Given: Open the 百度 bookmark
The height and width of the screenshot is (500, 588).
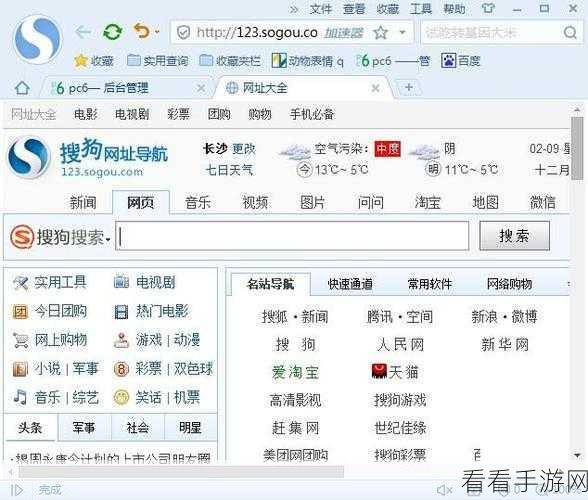Looking at the screenshot, I should [461, 60].
